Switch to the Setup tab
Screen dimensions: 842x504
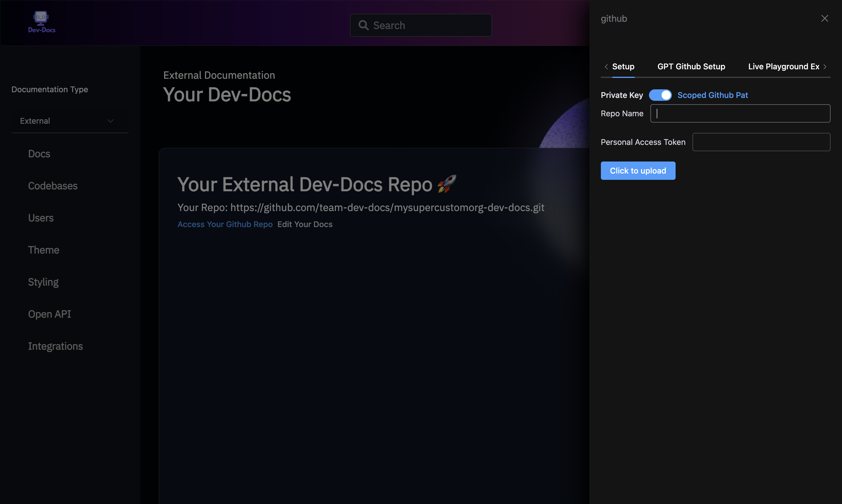point(623,66)
